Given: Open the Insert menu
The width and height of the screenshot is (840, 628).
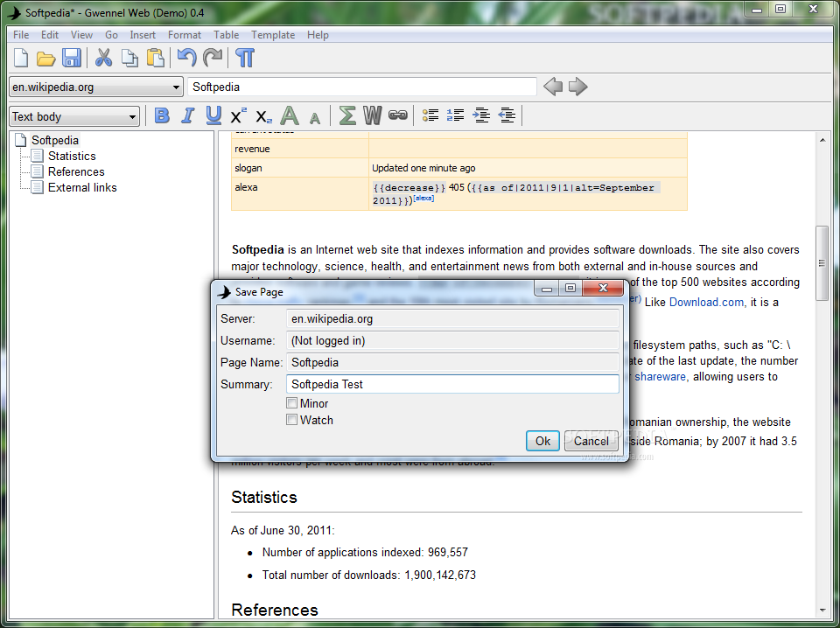Looking at the screenshot, I should (143, 35).
